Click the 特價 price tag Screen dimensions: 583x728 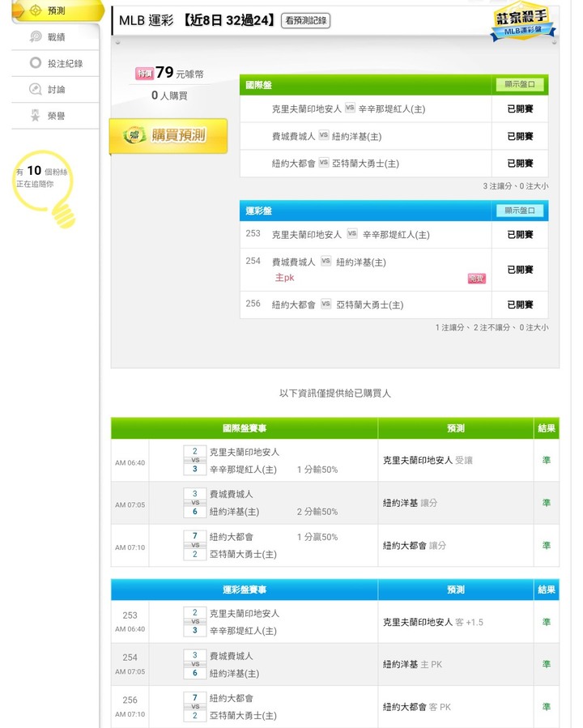[144, 74]
